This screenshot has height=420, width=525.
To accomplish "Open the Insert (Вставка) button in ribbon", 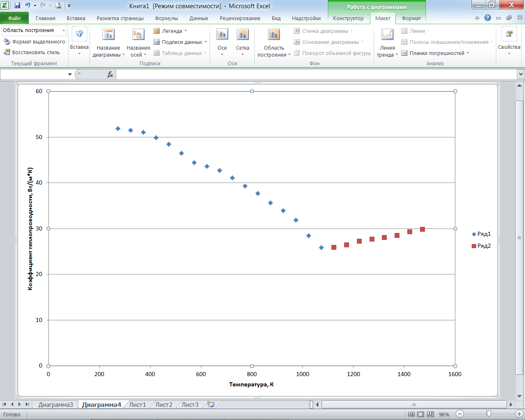I will coord(79,42).
